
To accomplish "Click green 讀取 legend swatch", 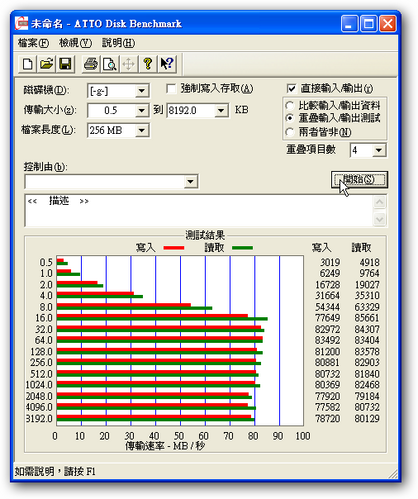I will [243, 248].
